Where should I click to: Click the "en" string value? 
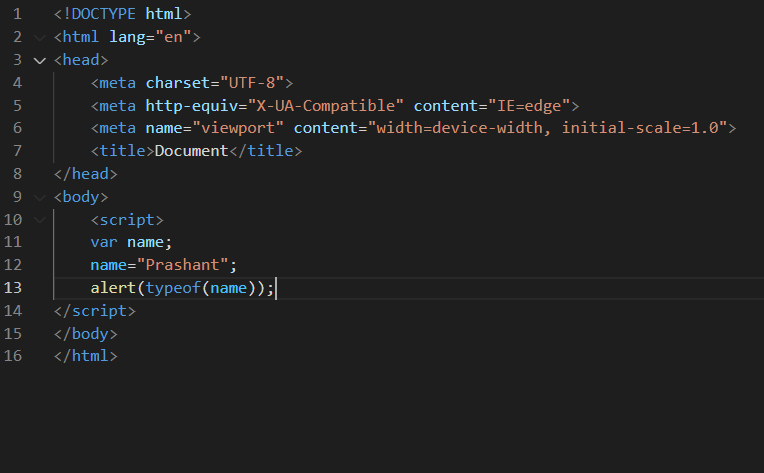click(x=173, y=38)
